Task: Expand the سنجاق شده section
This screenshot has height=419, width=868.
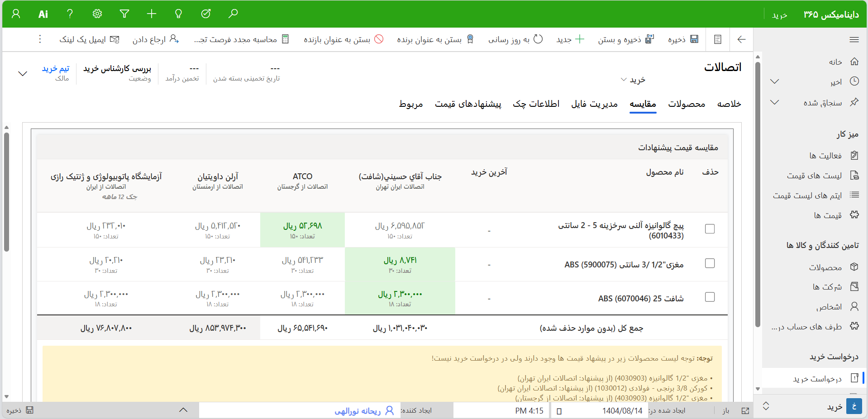Action: tap(774, 102)
